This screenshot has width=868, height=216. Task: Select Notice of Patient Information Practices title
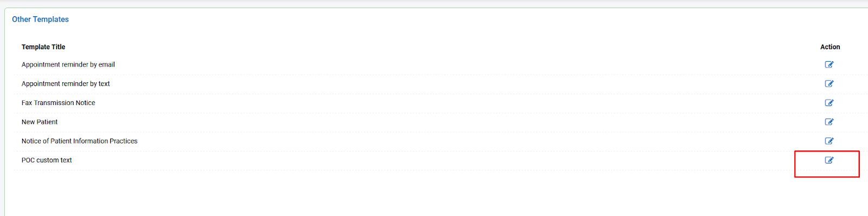pos(80,141)
